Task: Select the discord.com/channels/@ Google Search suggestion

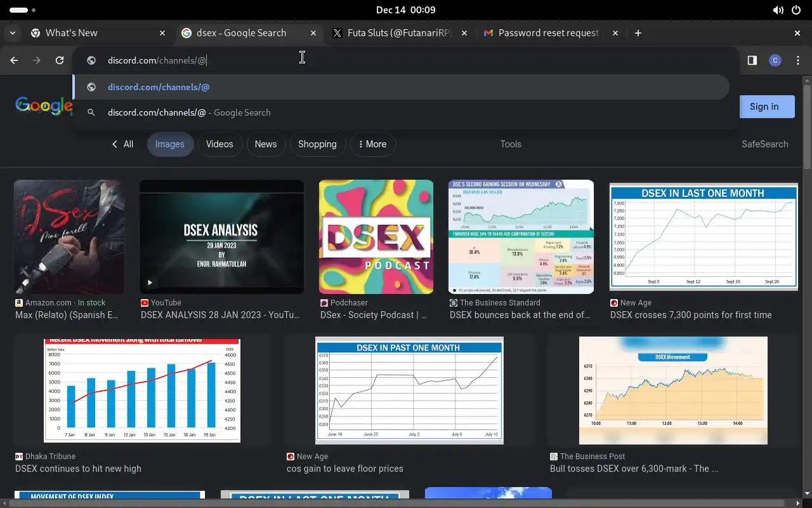Action: 401,112
